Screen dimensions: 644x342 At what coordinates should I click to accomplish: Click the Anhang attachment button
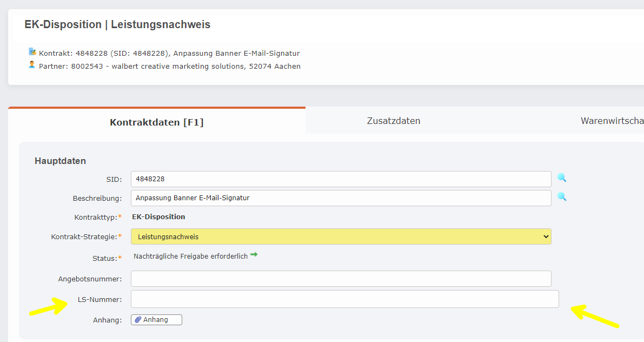pyautogui.click(x=156, y=320)
